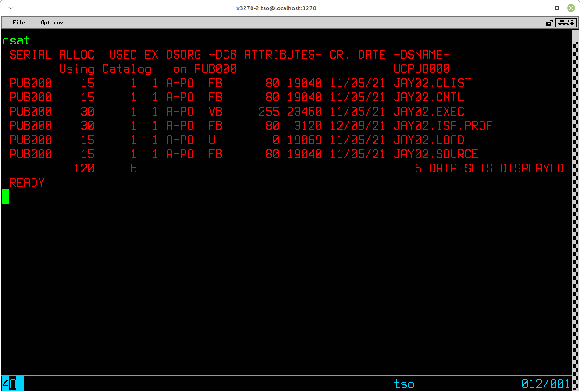Click the READY prompt text
The height and width of the screenshot is (392, 580).
coord(27,183)
